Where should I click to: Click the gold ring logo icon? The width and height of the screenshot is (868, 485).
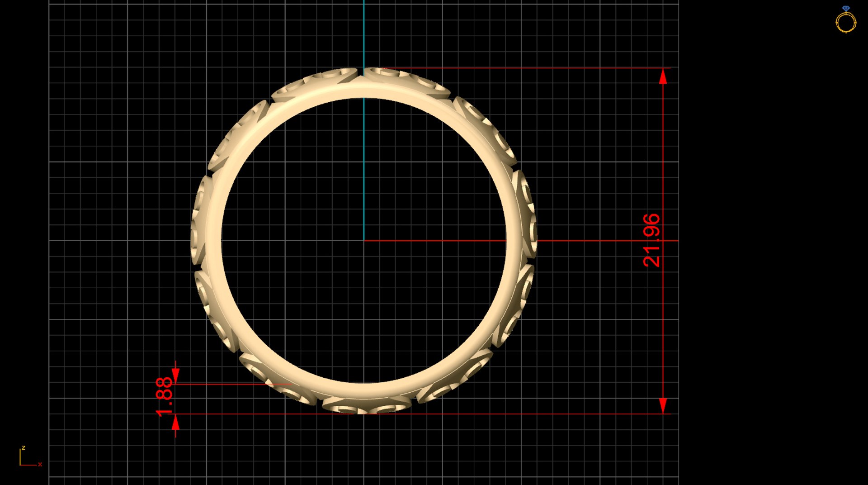846,19
